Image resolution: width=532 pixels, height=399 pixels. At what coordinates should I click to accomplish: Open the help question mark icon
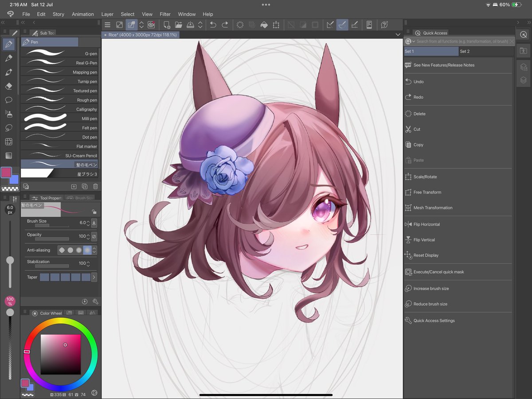tap(384, 25)
